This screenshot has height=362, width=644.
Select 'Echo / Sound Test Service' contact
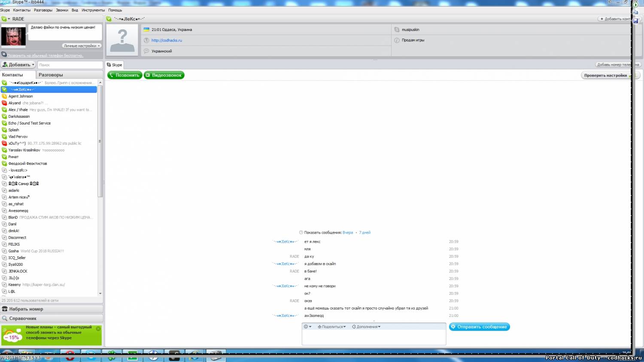[49, 123]
